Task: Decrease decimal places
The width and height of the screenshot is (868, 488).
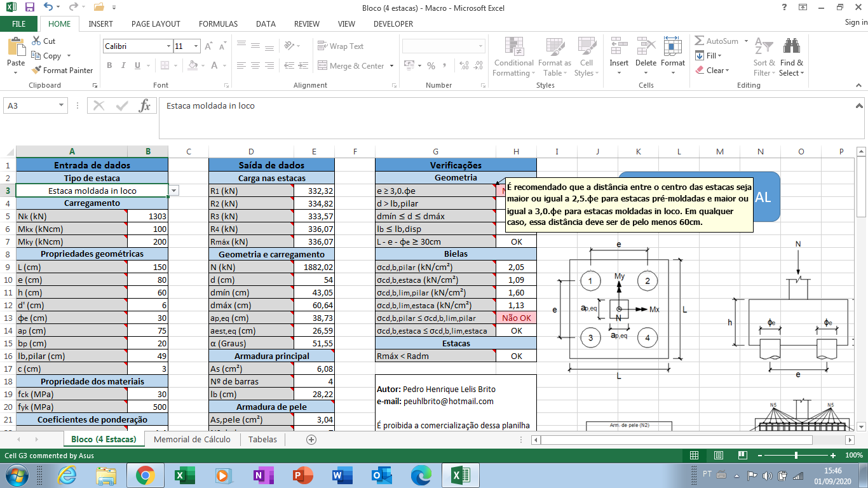Action: (478, 65)
